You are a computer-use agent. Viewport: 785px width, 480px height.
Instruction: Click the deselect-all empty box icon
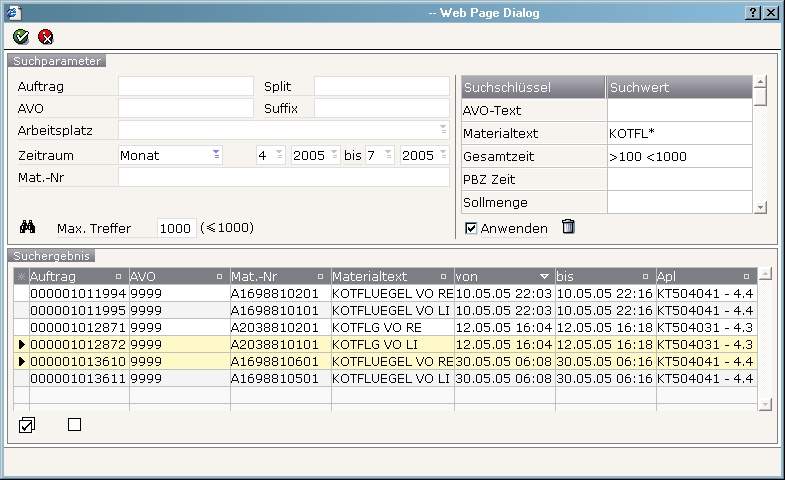[x=74, y=424]
